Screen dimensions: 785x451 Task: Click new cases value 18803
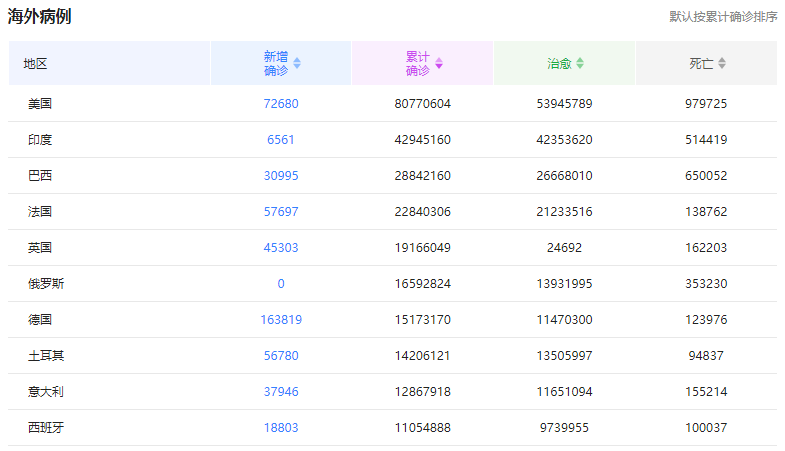pyautogui.click(x=281, y=428)
